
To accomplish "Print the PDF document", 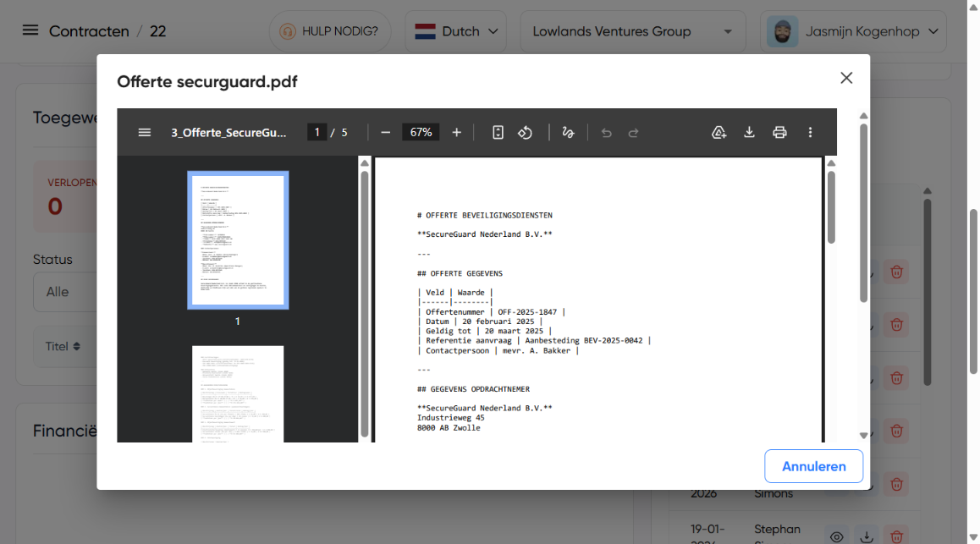I will 779,132.
